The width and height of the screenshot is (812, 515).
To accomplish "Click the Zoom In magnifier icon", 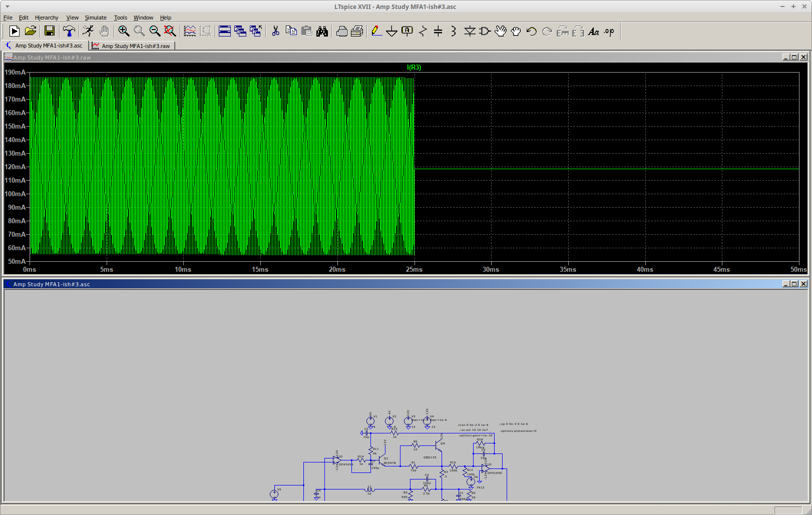I will click(x=124, y=31).
